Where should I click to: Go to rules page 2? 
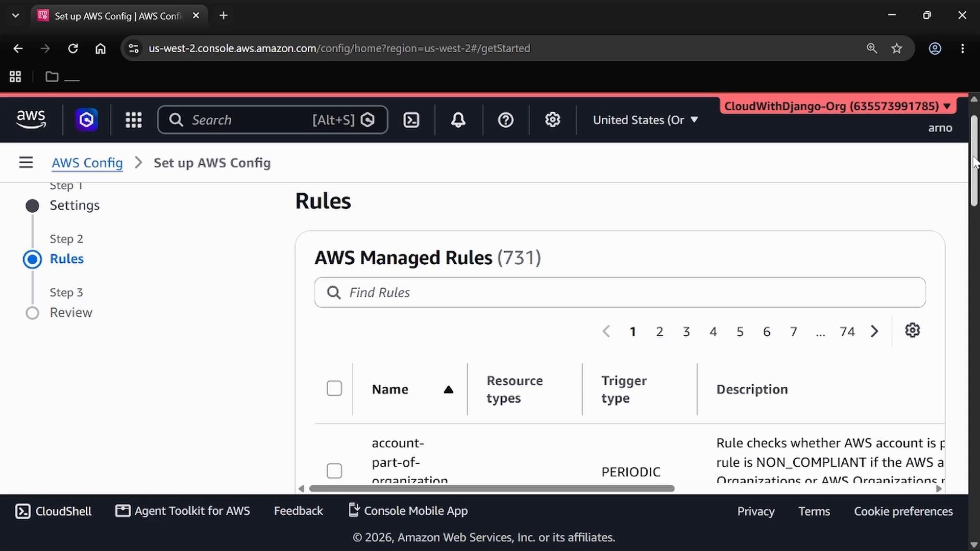click(660, 332)
